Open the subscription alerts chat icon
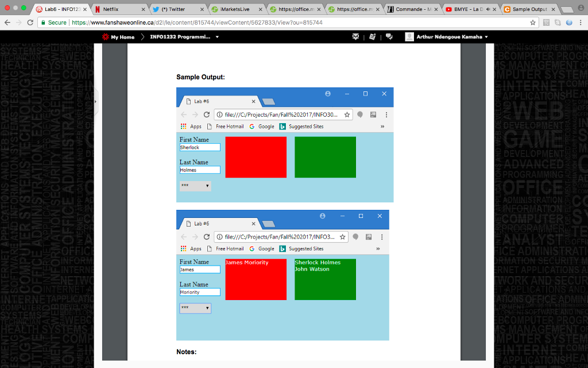 click(389, 37)
